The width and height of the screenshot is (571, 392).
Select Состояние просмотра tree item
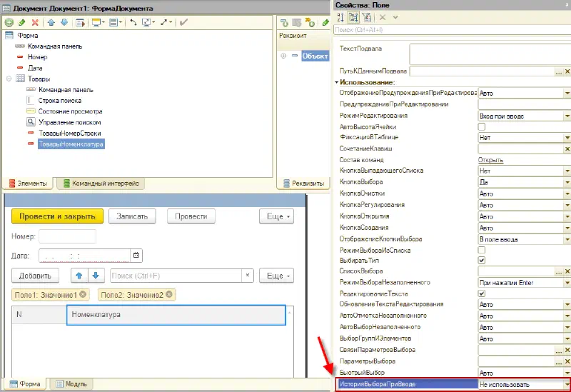70,111
